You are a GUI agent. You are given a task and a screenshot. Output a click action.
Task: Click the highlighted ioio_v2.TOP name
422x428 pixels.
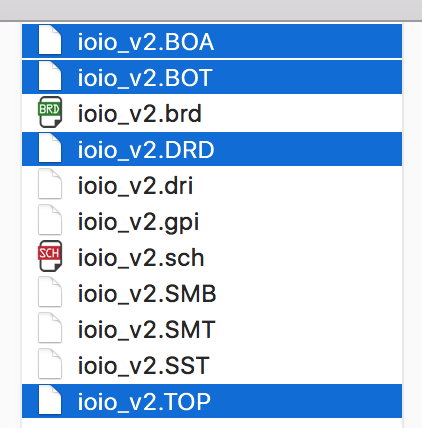[144, 402]
